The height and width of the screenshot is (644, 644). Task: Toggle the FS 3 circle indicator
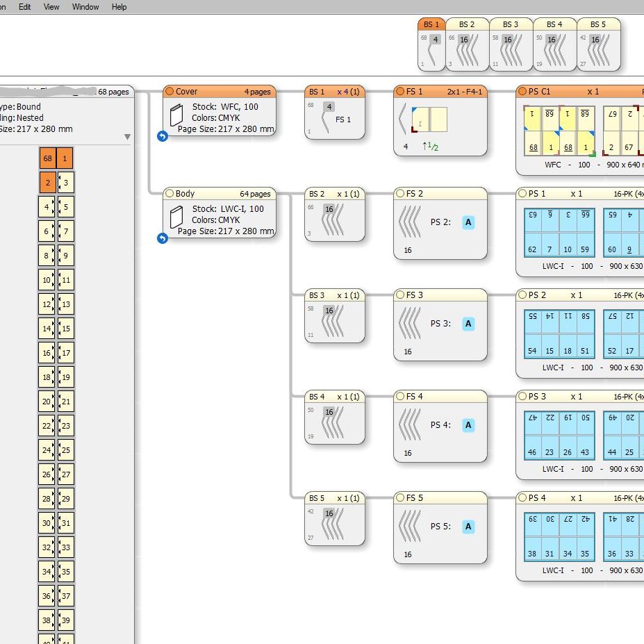pyautogui.click(x=399, y=295)
